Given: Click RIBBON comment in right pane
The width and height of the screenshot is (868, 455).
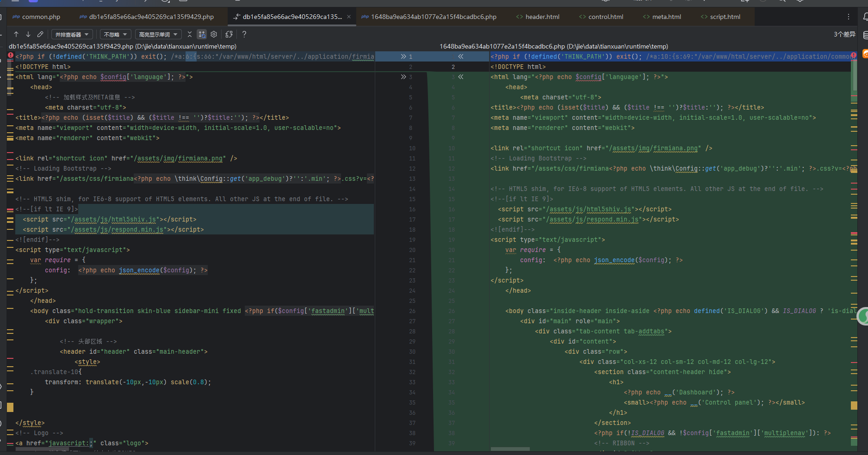Looking at the screenshot, I should [x=622, y=443].
